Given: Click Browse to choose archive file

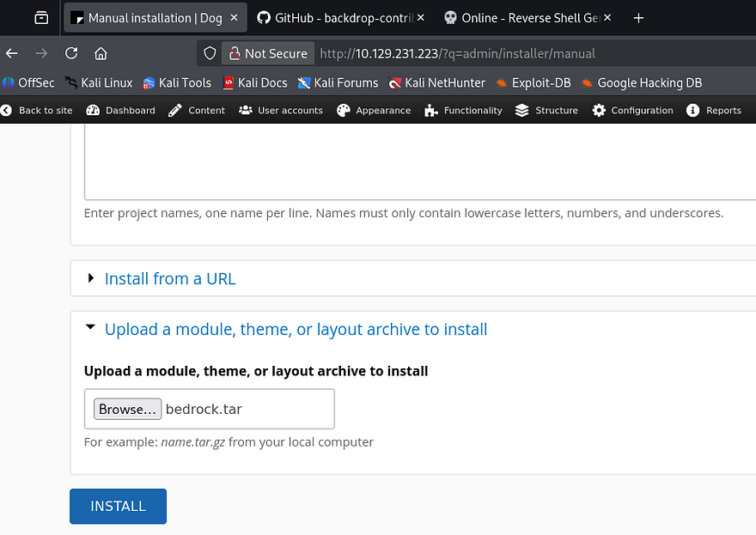Looking at the screenshot, I should pos(127,409).
